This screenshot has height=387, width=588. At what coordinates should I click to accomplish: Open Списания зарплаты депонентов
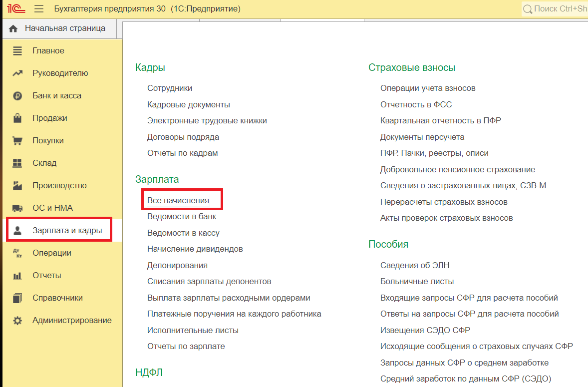point(209,282)
